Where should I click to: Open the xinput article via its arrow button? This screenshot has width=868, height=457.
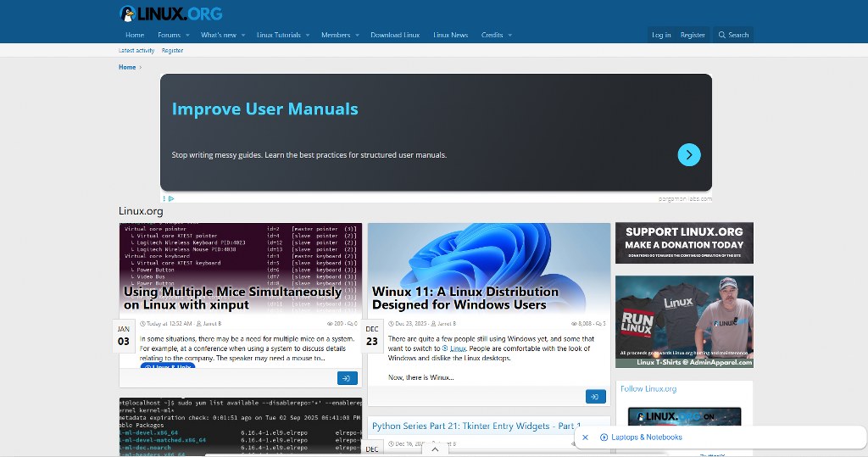click(347, 378)
